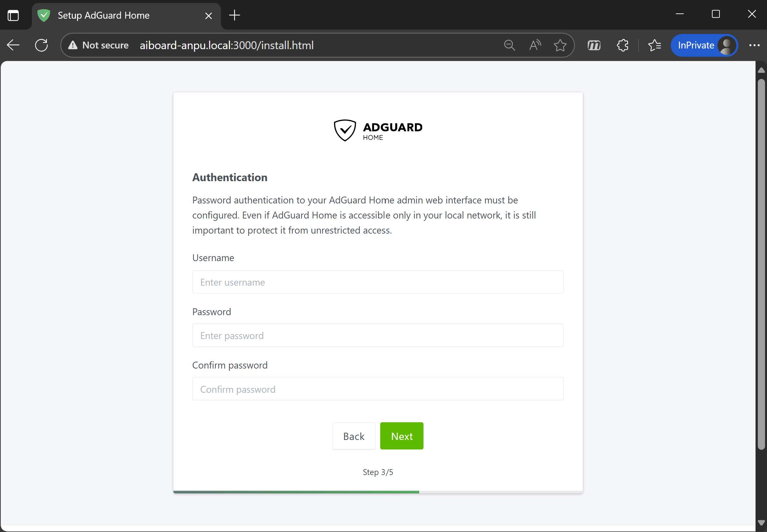Open Settings and more ellipsis menu

click(754, 45)
